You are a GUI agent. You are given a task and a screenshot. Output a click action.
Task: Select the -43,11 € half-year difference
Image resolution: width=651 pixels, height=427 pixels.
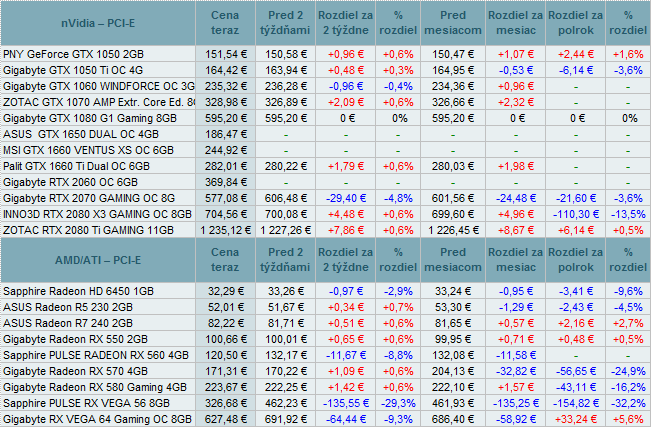tap(576, 387)
